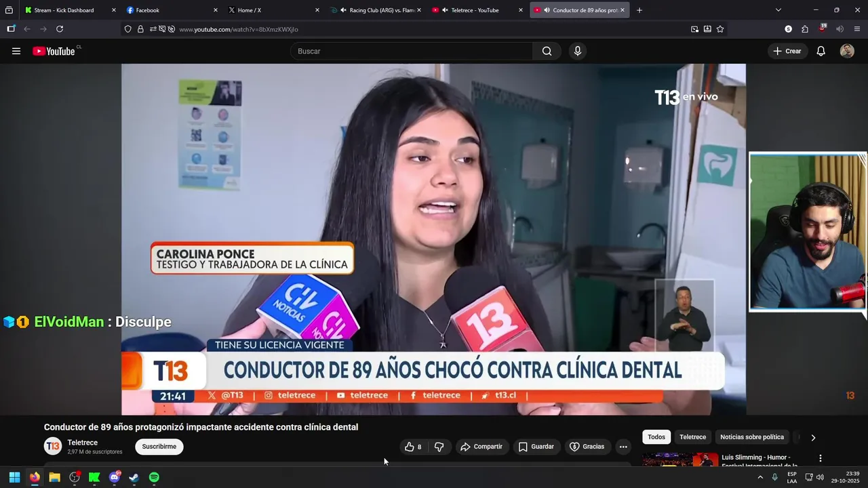Click the Buscar search field
Screen dimensions: 868x488
[x=412, y=51]
